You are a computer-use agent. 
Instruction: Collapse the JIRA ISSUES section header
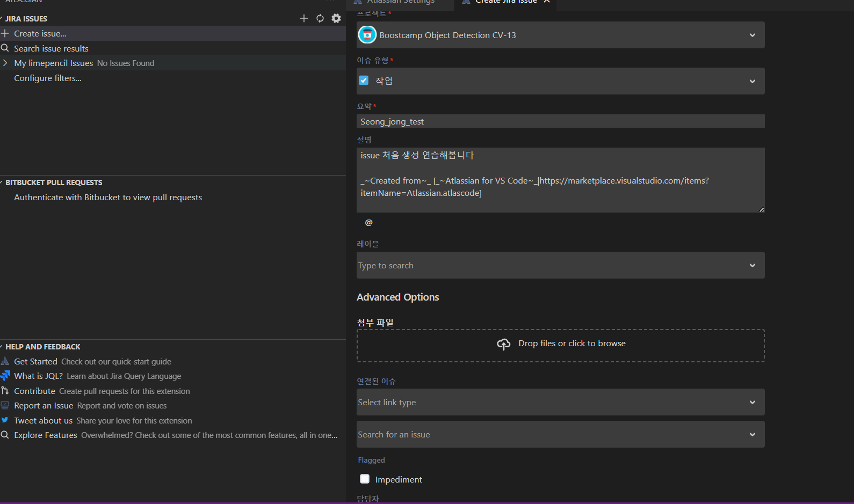[26, 18]
